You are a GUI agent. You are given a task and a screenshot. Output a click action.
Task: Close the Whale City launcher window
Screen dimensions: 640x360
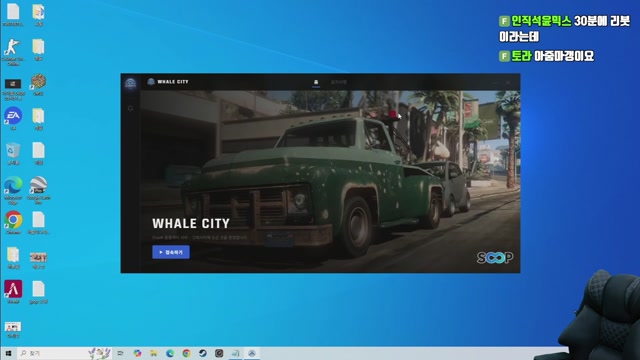click(x=508, y=82)
